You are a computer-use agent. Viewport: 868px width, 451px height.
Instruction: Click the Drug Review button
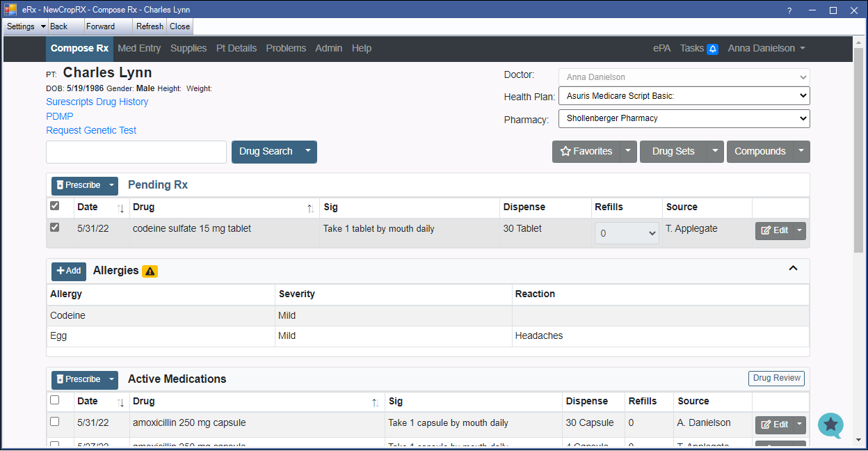tap(776, 379)
